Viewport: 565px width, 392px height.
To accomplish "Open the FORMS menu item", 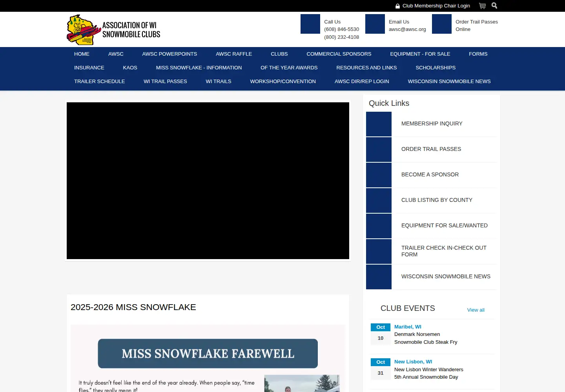I will pyautogui.click(x=478, y=54).
